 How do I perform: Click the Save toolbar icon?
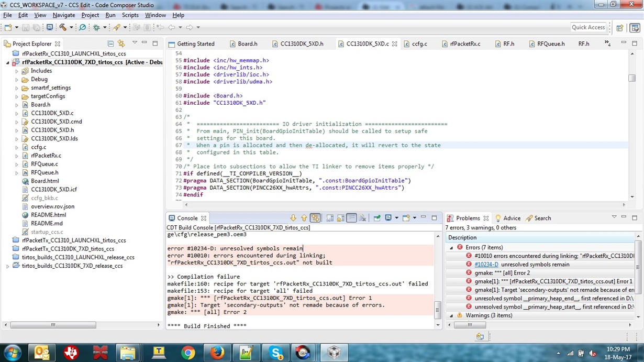pos(26,27)
